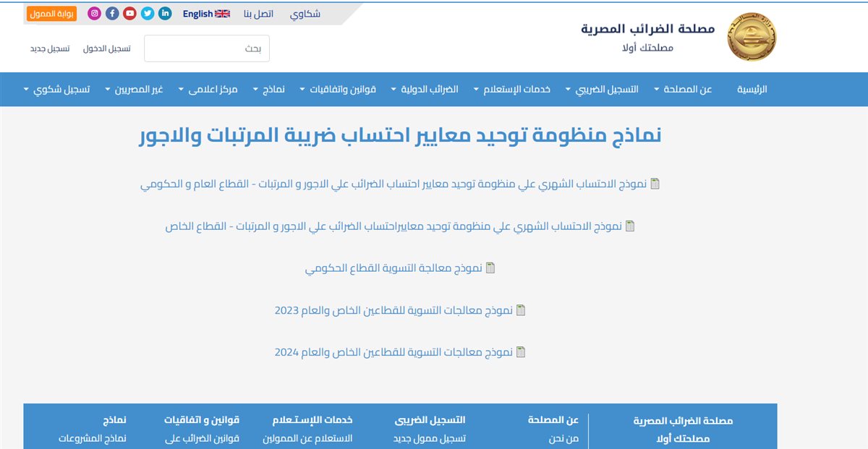The image size is (868, 449).
Task: Click document icon for 2024 settlement form
Action: click(521, 351)
